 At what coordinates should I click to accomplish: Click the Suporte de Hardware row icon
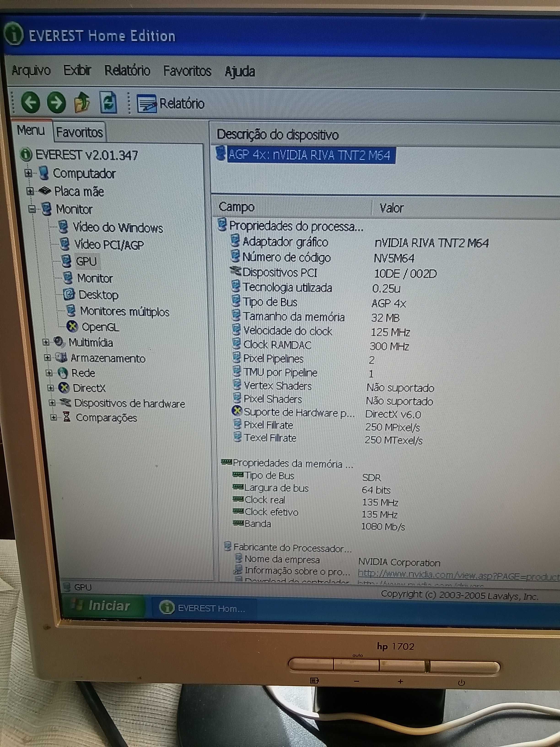coord(237,411)
